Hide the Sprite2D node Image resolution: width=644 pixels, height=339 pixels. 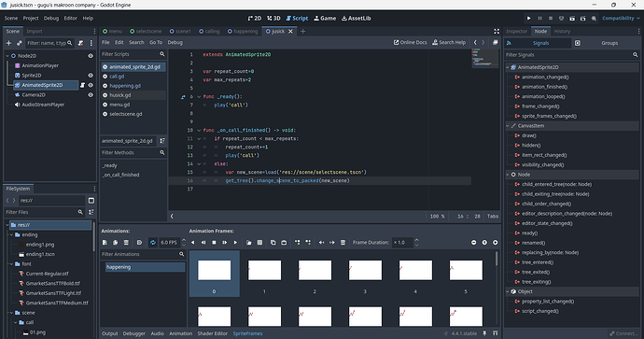[x=91, y=76]
